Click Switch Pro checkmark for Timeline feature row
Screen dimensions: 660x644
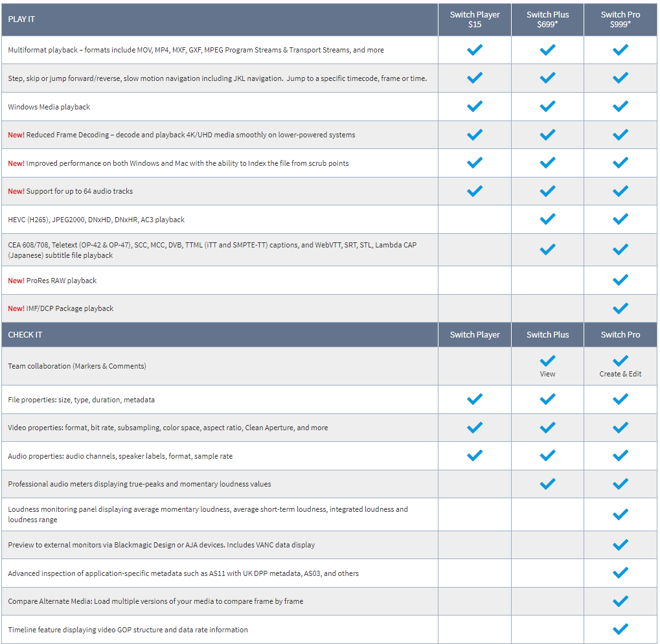620,629
